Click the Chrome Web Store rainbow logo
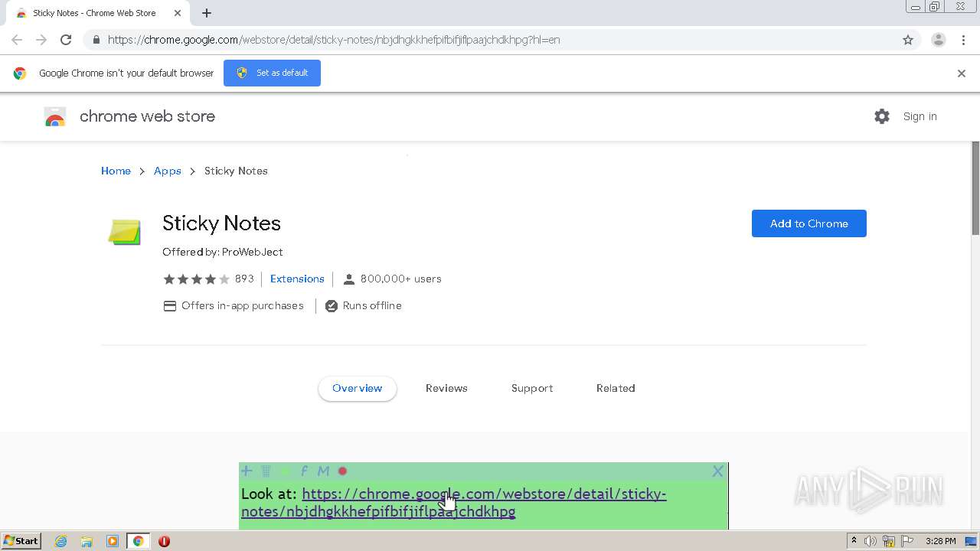The height and width of the screenshot is (551, 980). [55, 116]
